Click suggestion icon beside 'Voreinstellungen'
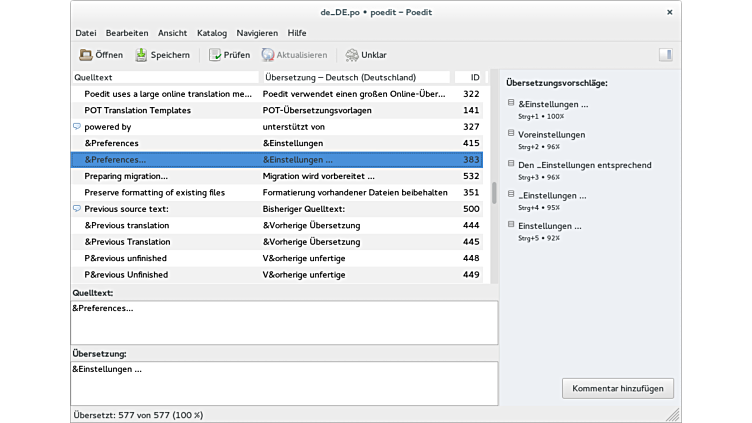The height and width of the screenshot is (423, 752). click(511, 133)
